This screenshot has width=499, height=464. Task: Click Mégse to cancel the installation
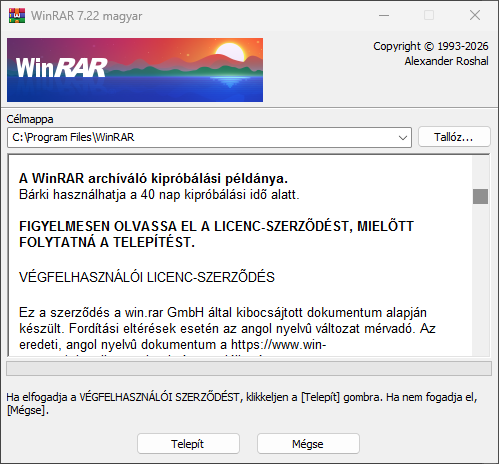(308, 444)
